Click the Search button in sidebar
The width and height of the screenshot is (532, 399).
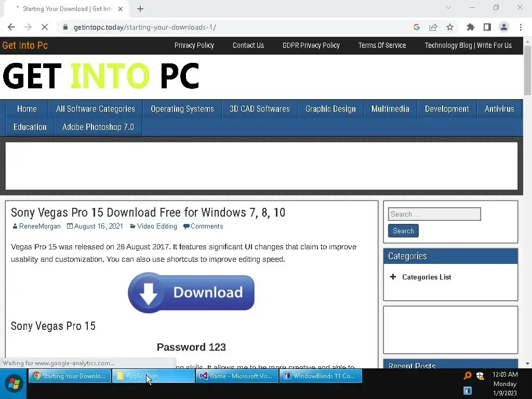click(403, 231)
